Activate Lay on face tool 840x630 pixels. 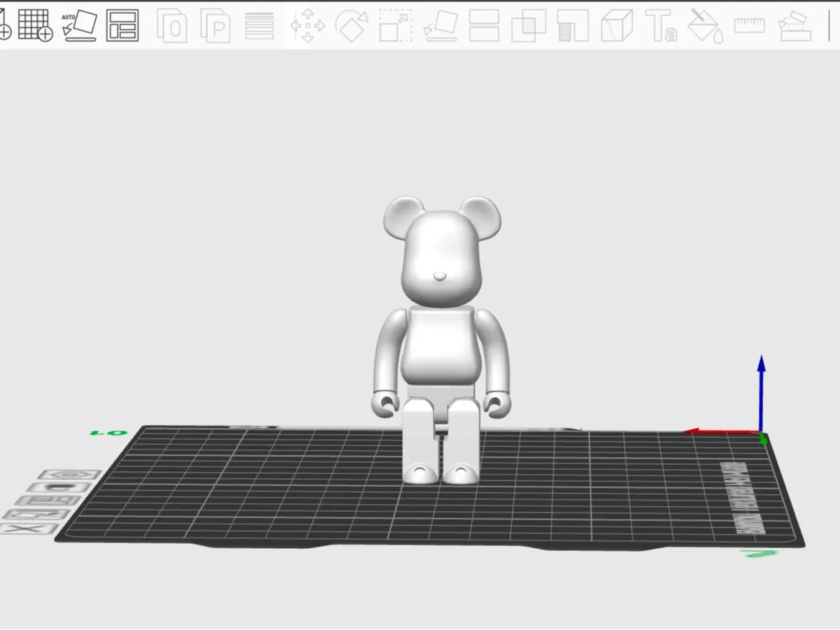[441, 26]
